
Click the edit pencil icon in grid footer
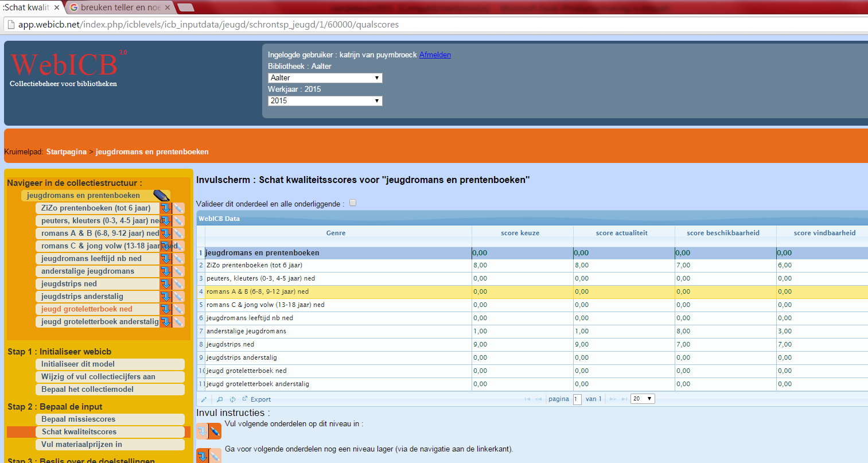pyautogui.click(x=204, y=399)
